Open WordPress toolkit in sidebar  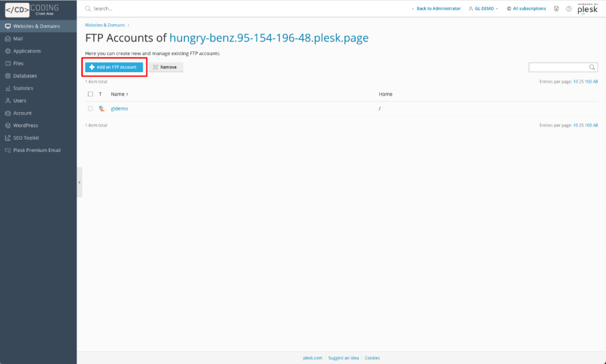pyautogui.click(x=25, y=125)
